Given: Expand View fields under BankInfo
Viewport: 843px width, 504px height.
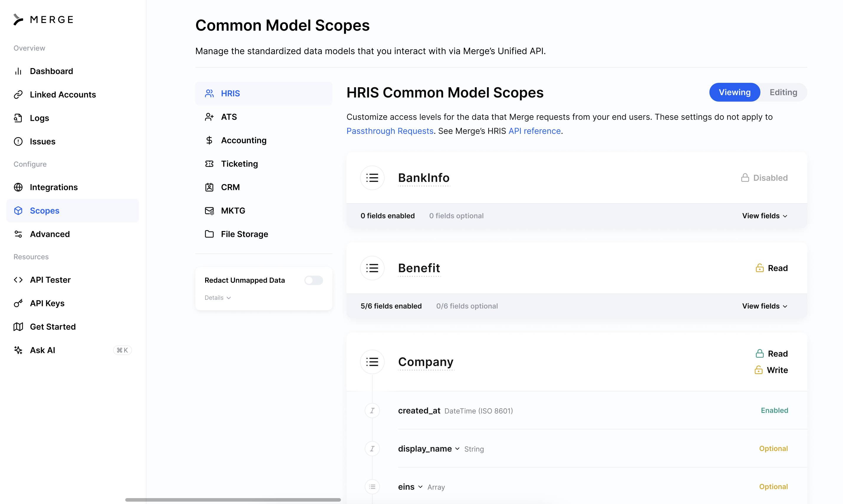Looking at the screenshot, I should tap(765, 216).
